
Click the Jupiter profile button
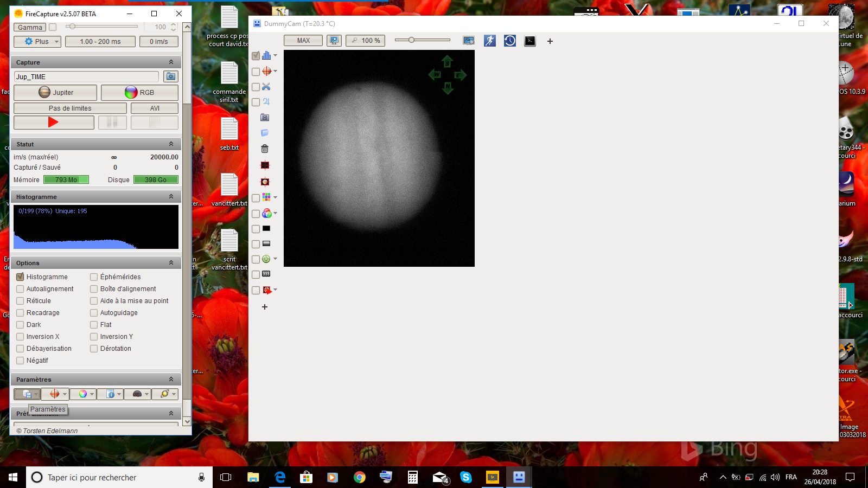(55, 93)
